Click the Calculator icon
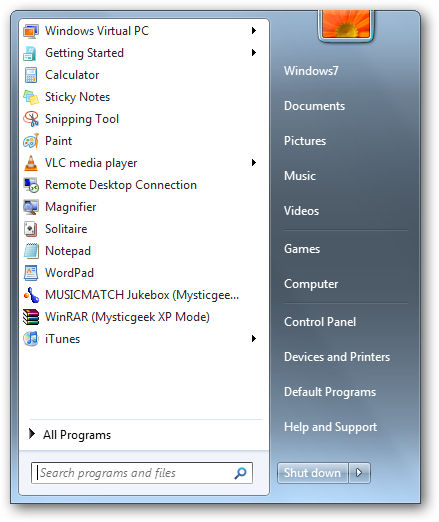Screen dimensions: 439x522 click(31, 75)
